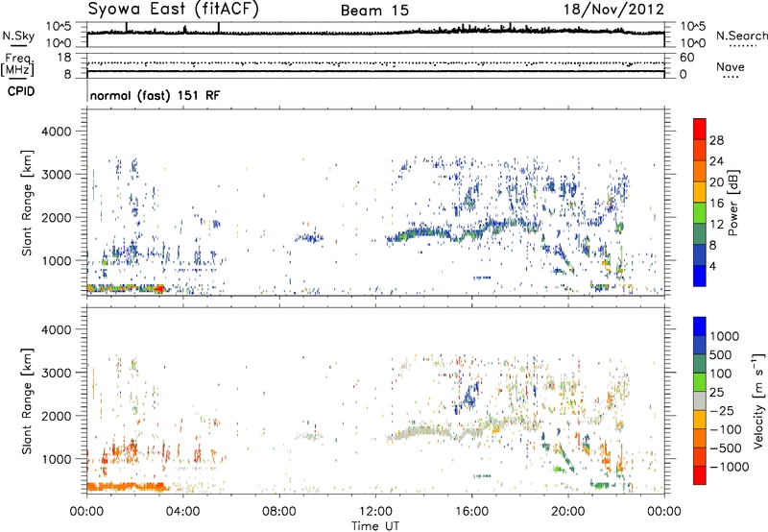Click the "04:00" time tick label
Image resolution: width=768 pixels, height=532 pixels.
[x=182, y=512]
